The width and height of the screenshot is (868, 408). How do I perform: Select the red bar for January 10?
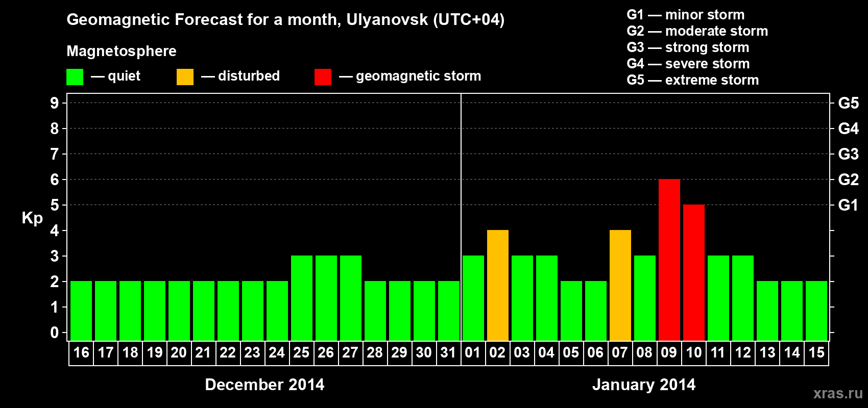tap(694, 273)
